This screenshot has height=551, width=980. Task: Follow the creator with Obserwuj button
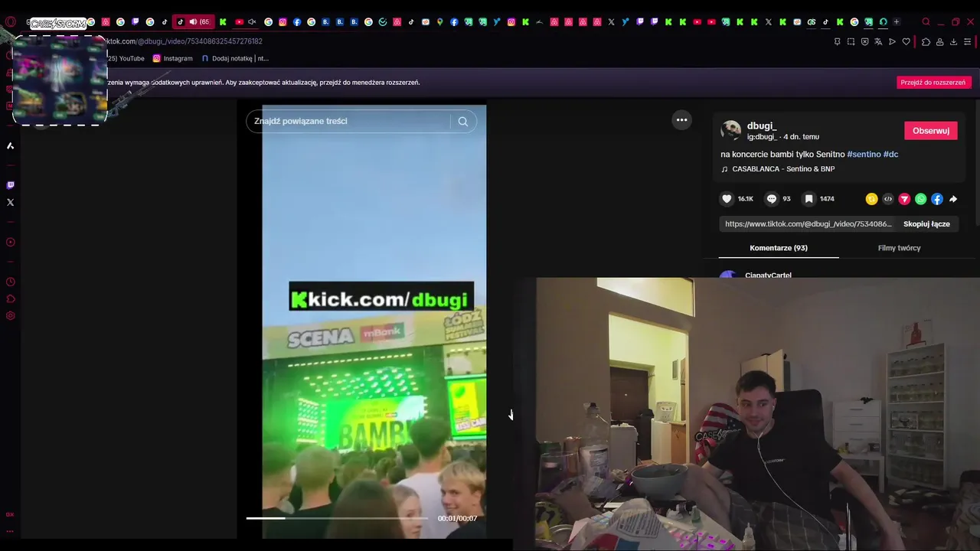coord(931,131)
